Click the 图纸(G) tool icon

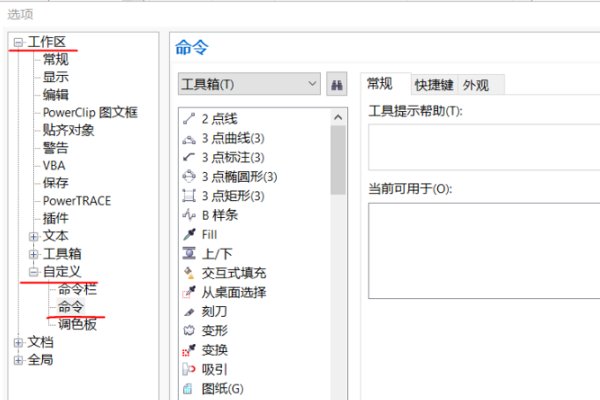(x=189, y=389)
